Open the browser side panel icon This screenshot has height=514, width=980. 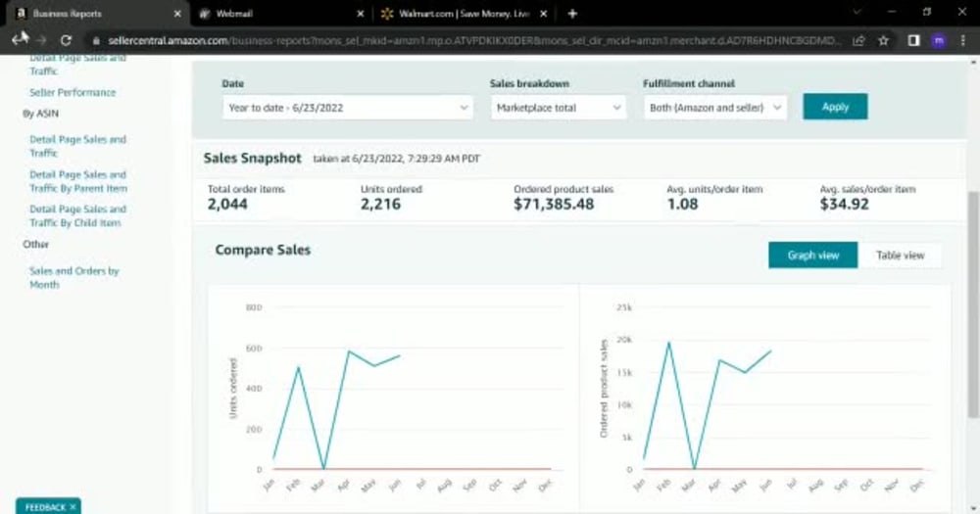click(x=913, y=40)
